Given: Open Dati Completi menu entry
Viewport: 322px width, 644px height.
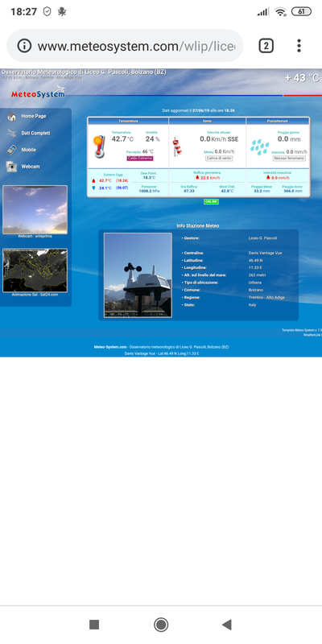Looking at the screenshot, I should click(35, 133).
